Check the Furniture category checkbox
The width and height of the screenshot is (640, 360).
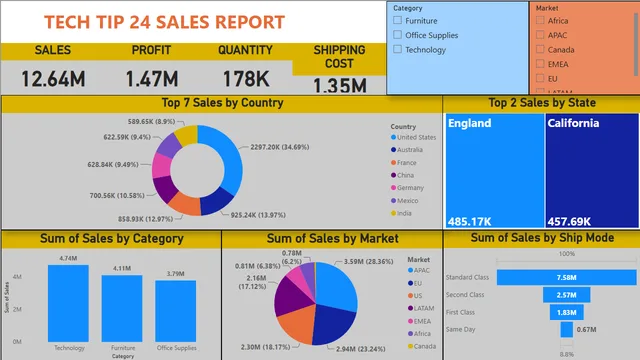pos(398,20)
